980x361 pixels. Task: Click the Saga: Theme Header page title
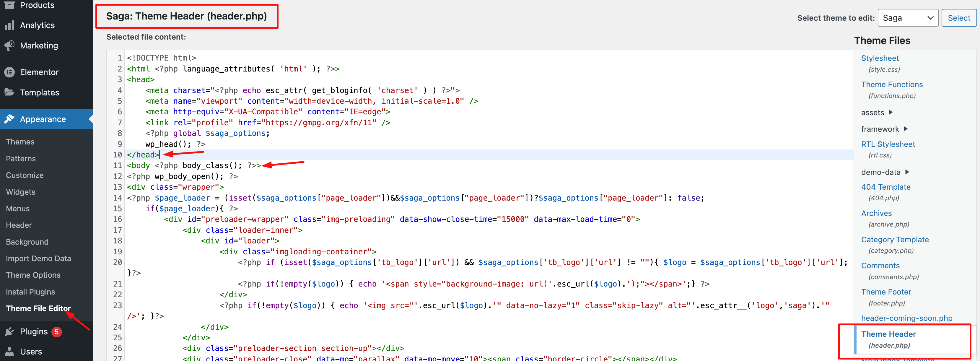click(x=186, y=16)
